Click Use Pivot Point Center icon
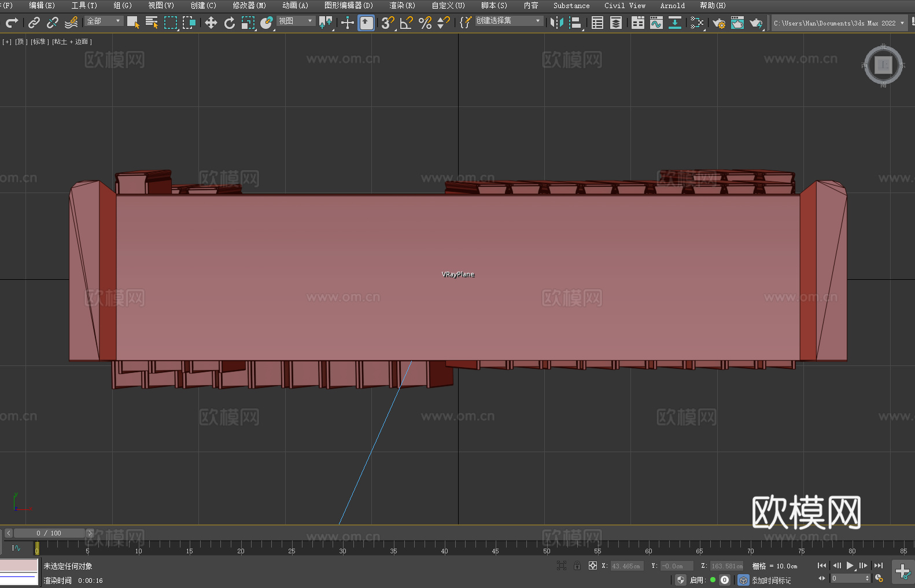This screenshot has height=588, width=915. coord(326,23)
